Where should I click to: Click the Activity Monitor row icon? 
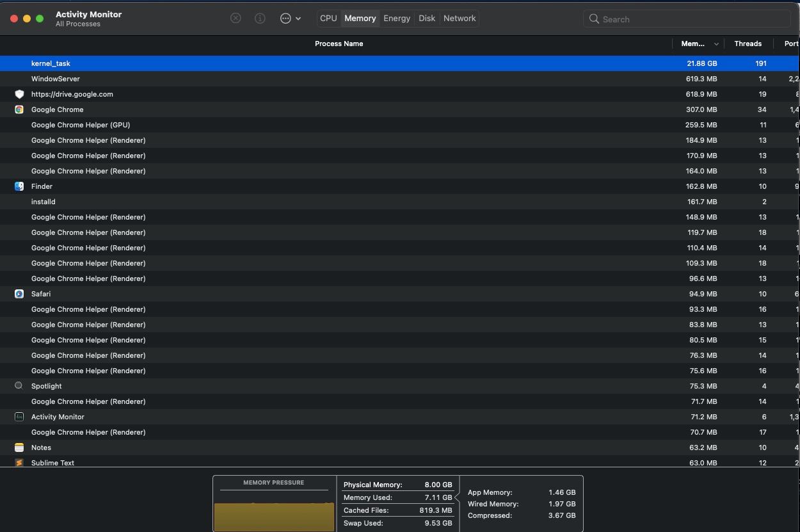19,417
